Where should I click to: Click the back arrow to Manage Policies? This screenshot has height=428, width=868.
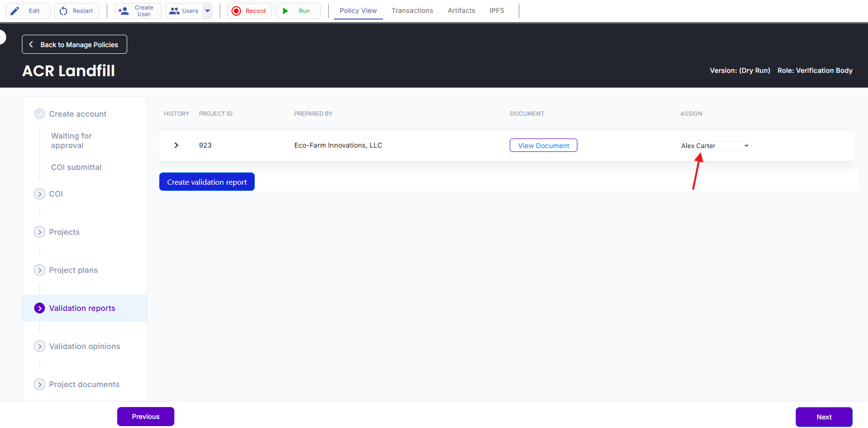click(31, 44)
